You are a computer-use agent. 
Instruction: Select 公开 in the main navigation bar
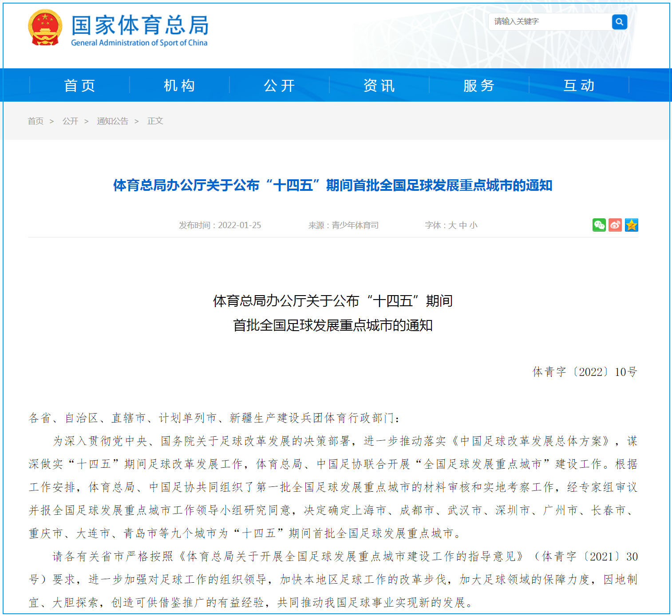click(279, 85)
